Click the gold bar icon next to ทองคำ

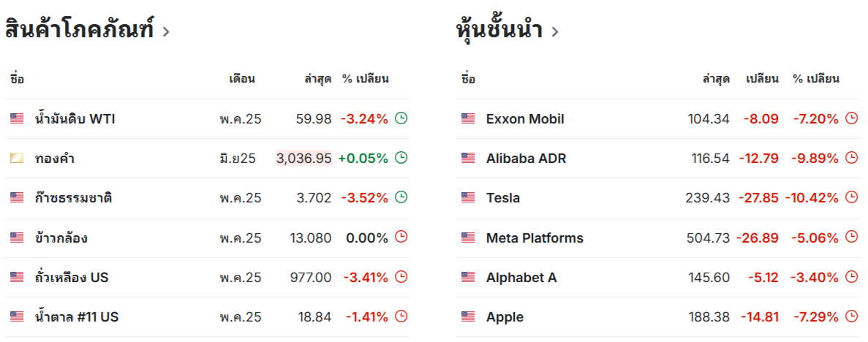pos(17,159)
